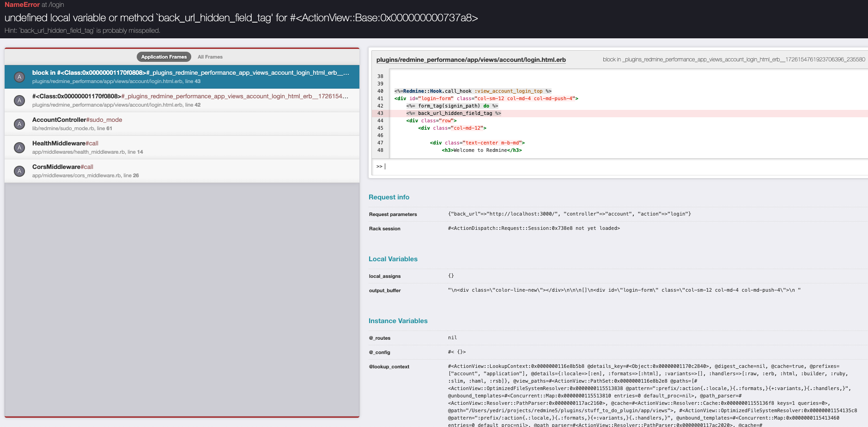The width and height of the screenshot is (868, 427).
Task: Click the undefined local variable error message
Action: click(x=241, y=18)
